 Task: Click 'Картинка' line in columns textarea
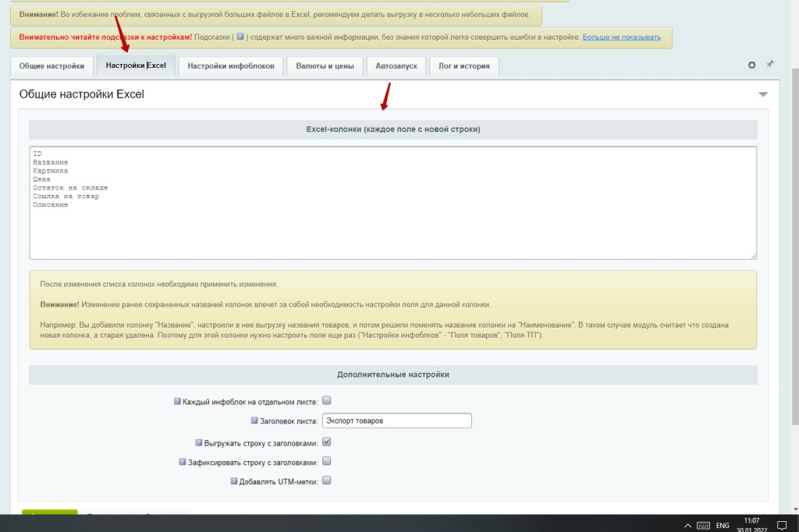point(51,171)
